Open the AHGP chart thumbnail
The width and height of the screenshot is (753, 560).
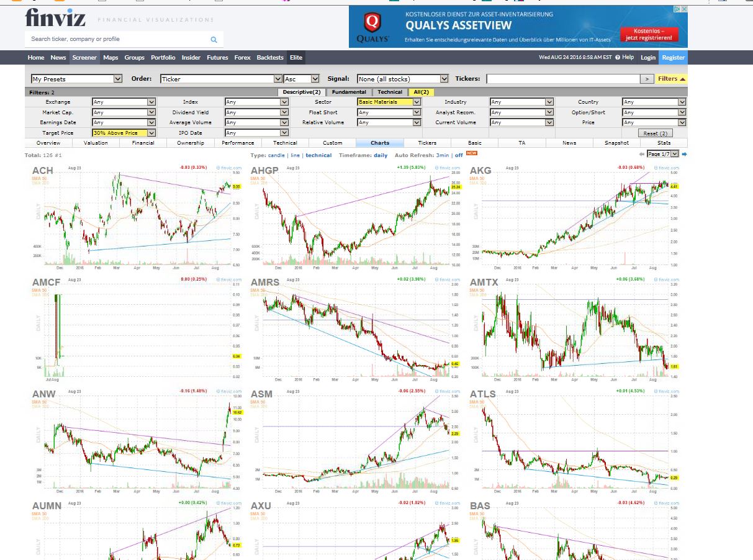tap(356, 217)
